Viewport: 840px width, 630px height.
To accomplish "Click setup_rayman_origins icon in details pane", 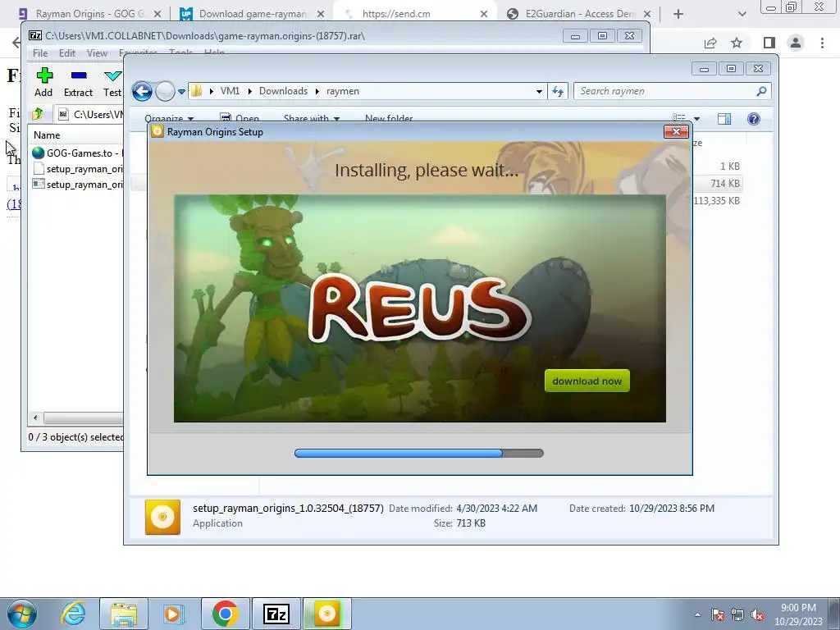I will [163, 517].
